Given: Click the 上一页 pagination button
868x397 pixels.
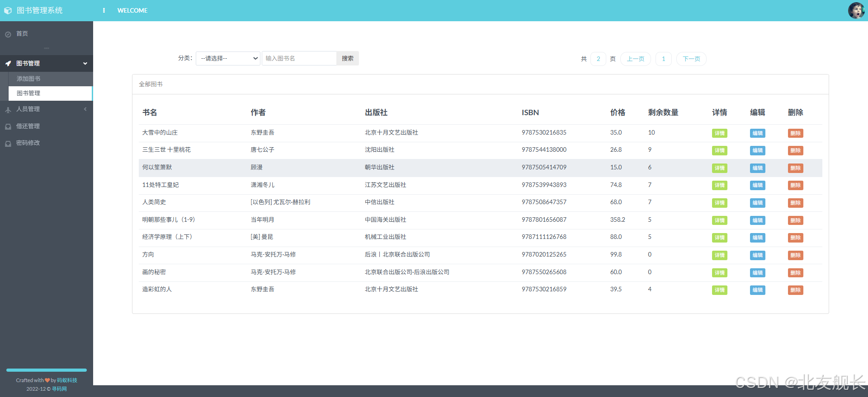Looking at the screenshot, I should [x=636, y=59].
